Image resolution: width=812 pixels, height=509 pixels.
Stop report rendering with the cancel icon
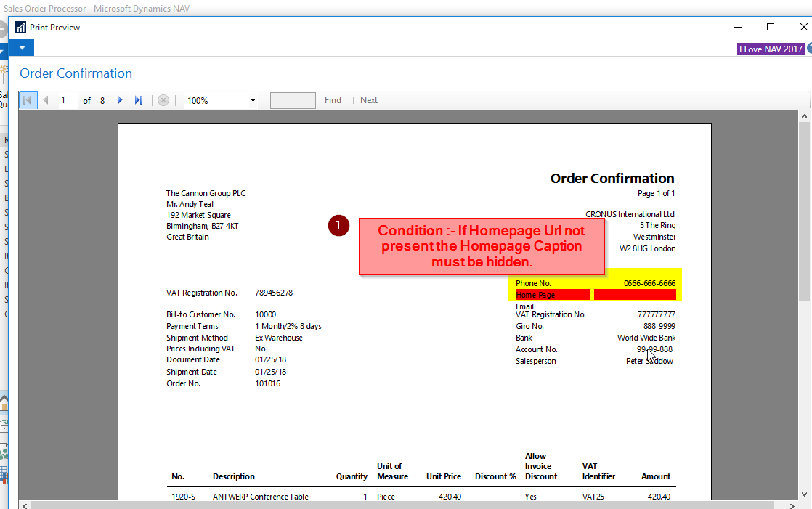click(163, 99)
